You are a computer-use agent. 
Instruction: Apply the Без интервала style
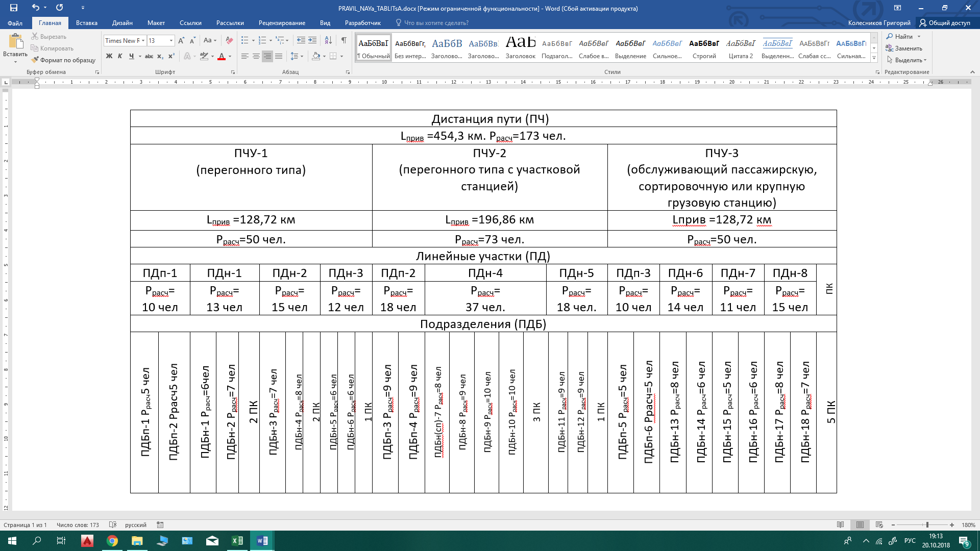pos(410,48)
